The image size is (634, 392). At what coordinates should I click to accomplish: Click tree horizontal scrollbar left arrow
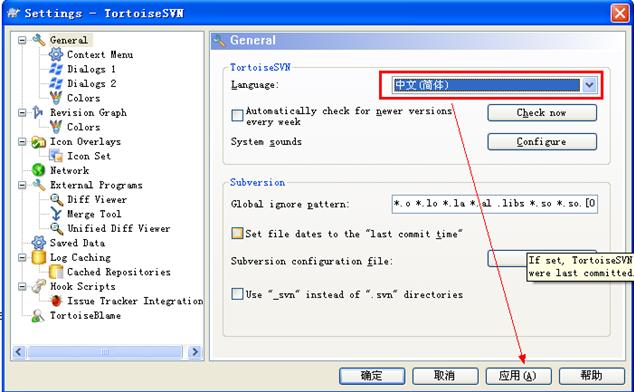click(19, 352)
